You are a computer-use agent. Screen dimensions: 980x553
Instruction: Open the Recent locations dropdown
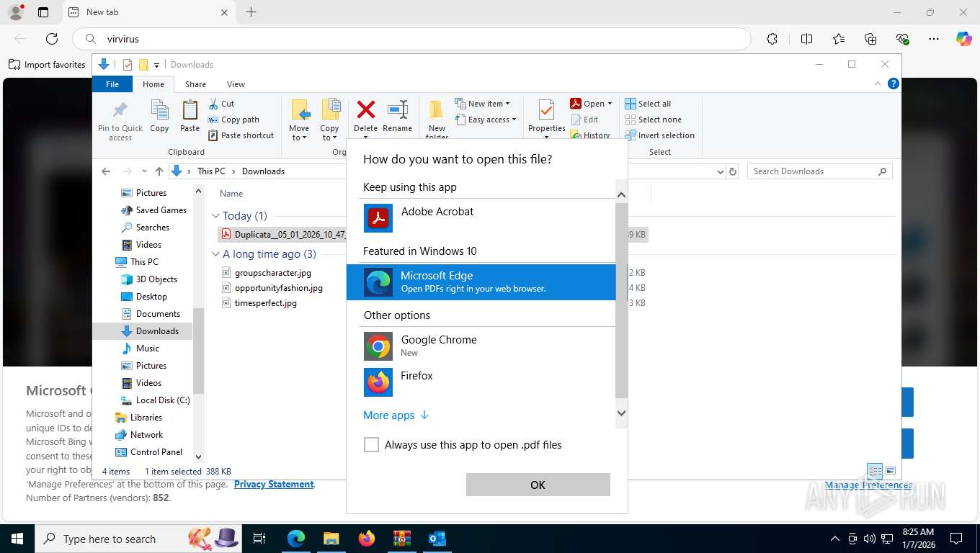144,171
